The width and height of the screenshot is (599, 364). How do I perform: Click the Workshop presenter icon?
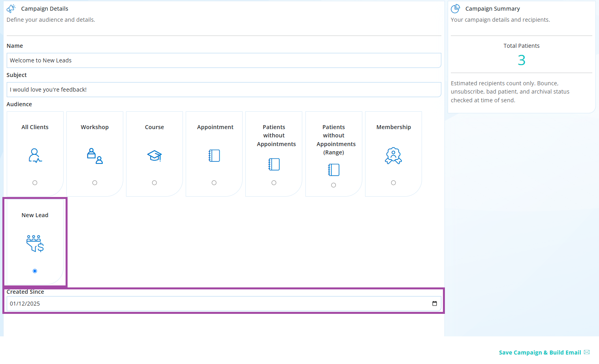coord(95,156)
